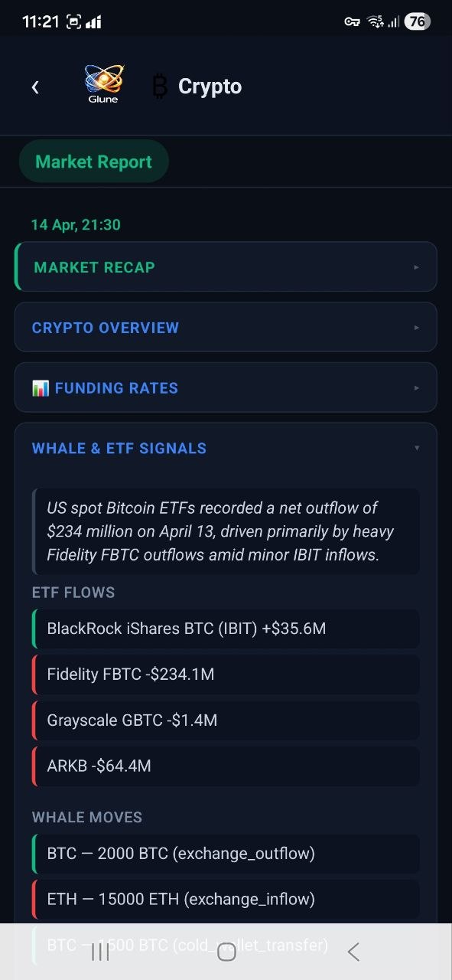Select the Market Report tab
The height and width of the screenshot is (980, 452).
[x=93, y=161]
